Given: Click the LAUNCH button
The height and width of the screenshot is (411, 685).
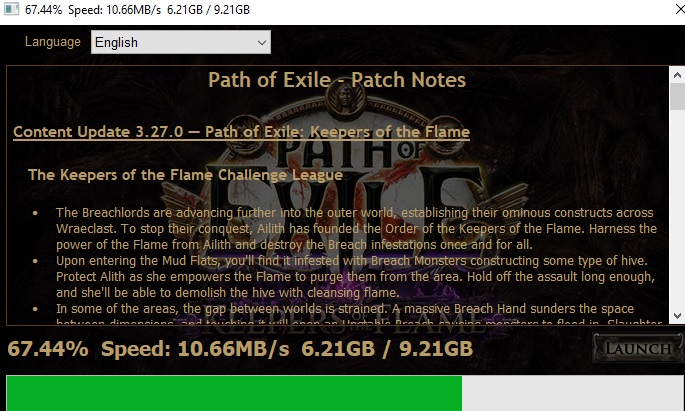Looking at the screenshot, I should [638, 348].
